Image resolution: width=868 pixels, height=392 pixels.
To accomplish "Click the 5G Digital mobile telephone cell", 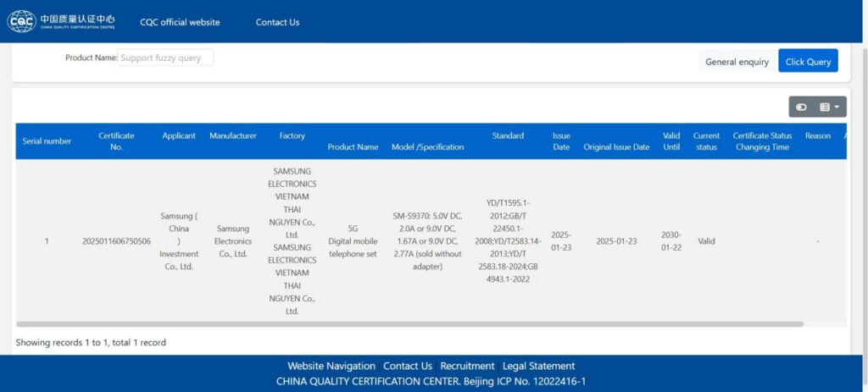I will click(353, 241).
